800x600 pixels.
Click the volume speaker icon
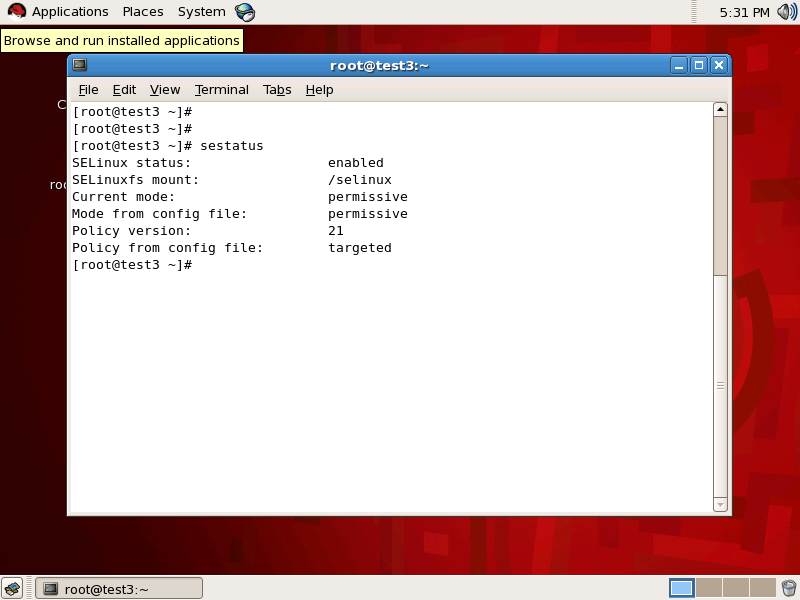(x=787, y=11)
